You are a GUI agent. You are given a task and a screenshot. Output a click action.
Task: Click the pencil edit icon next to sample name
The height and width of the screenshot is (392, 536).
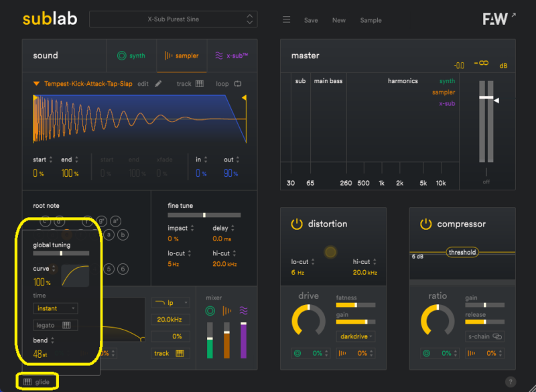[159, 84]
